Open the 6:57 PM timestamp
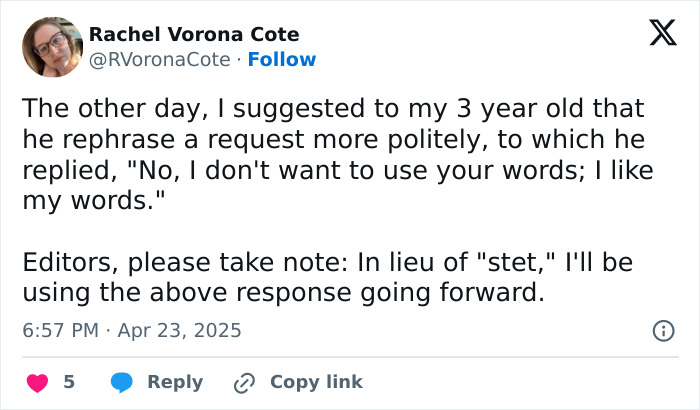700x410 pixels. pyautogui.click(x=62, y=330)
